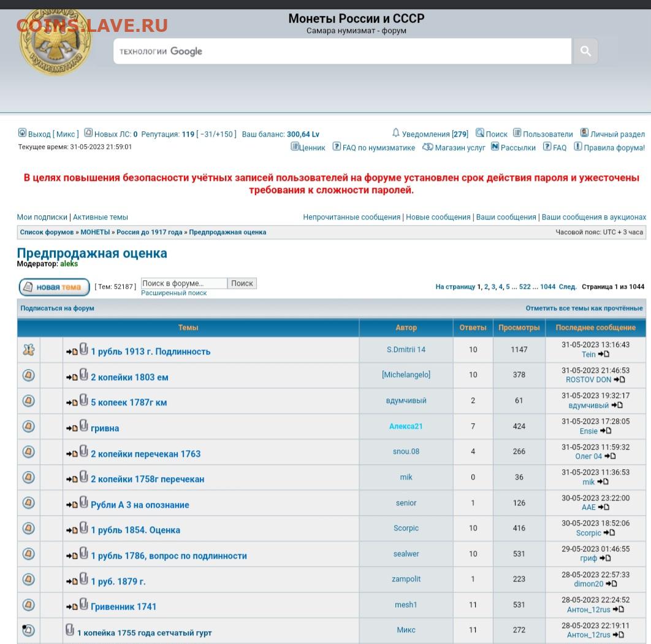Go to last post arrow by ROSTOV DON
The width and height of the screenshot is (651, 644).
coord(619,379)
